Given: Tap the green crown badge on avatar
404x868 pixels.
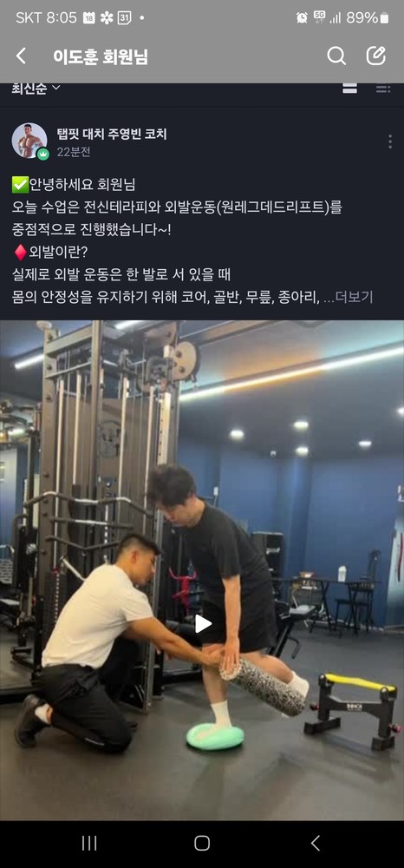Looking at the screenshot, I should pyautogui.click(x=42, y=154).
